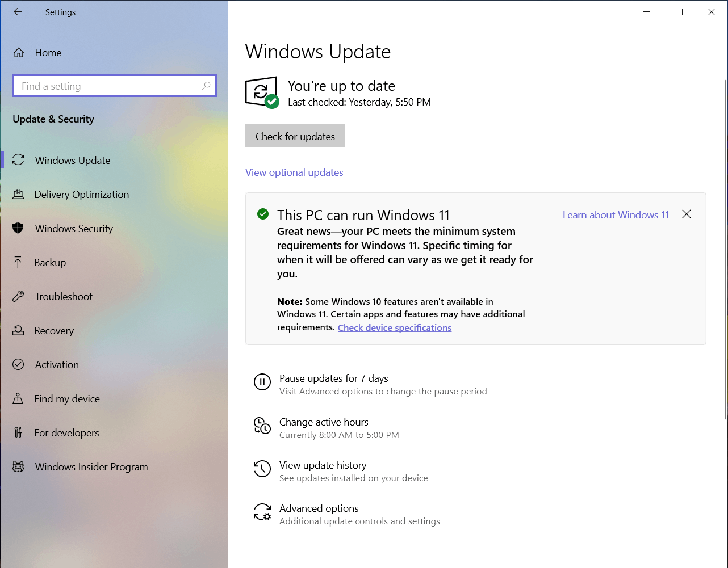Click the Windows Insider Program cat icon
728x568 pixels.
pyautogui.click(x=18, y=466)
